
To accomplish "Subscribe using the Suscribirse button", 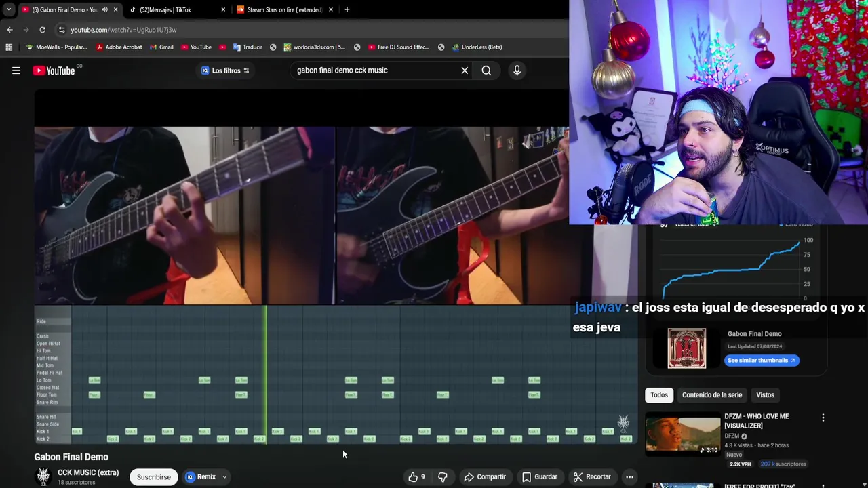I will 154,476.
